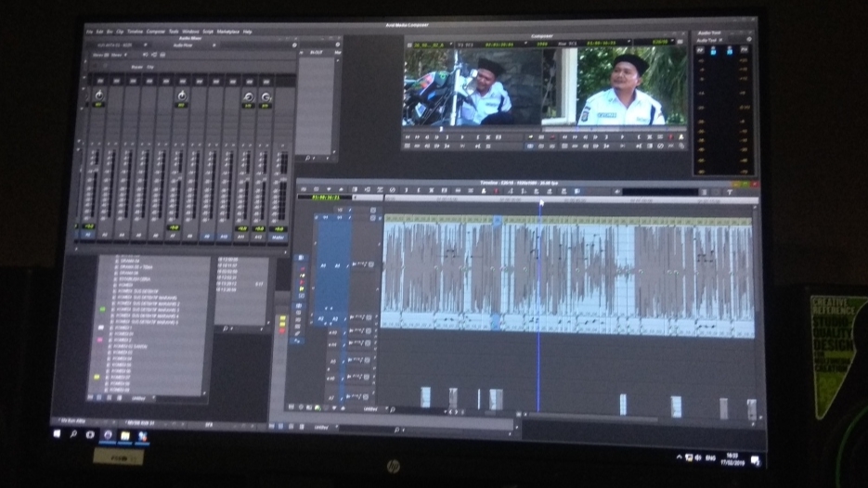This screenshot has width=868, height=488.
Task: Click source monitor play button
Action: (463, 137)
